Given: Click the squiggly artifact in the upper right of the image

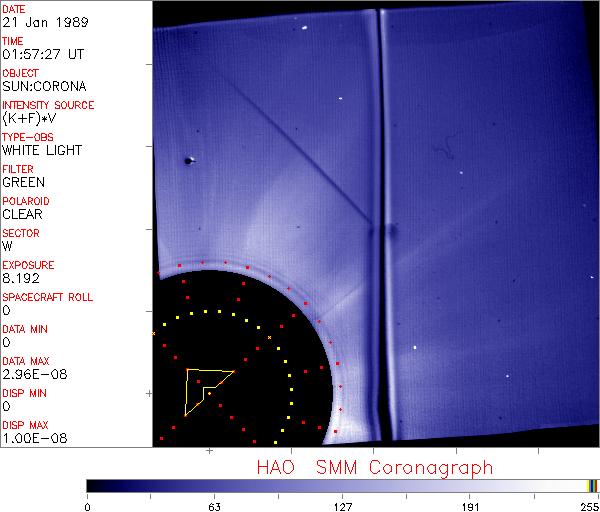Looking at the screenshot, I should pos(445,152).
